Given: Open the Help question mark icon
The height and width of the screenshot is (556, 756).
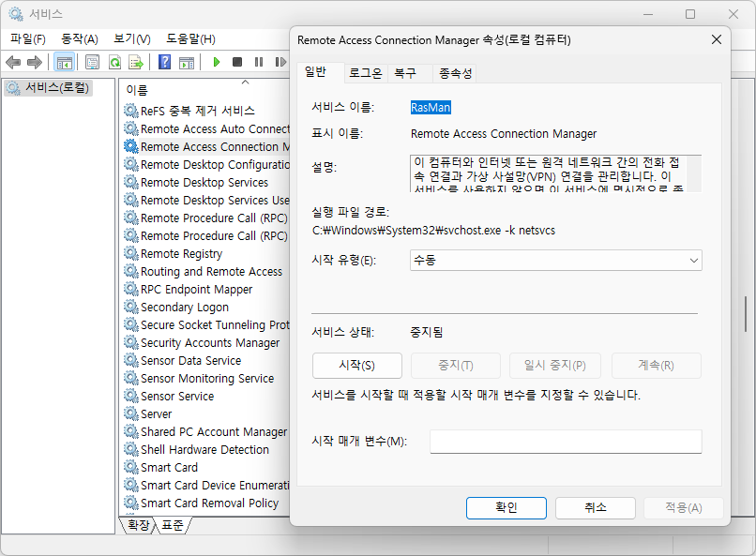Looking at the screenshot, I should point(164,62).
